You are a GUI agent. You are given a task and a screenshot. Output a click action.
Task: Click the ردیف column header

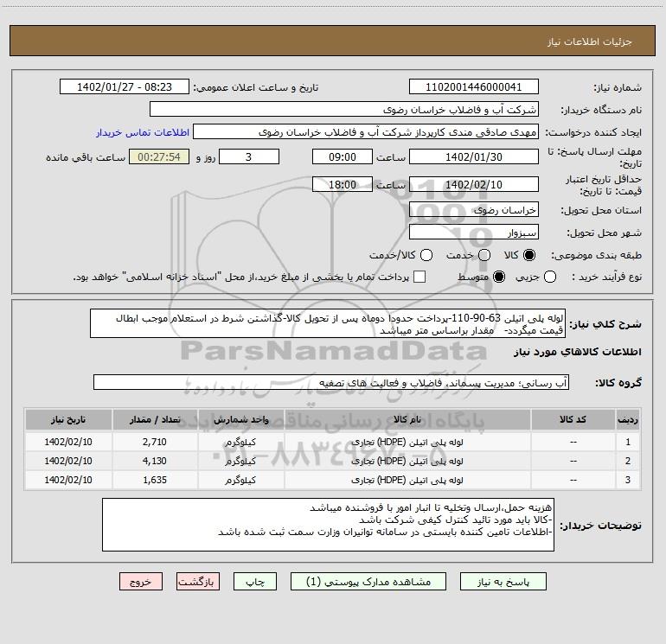[628, 420]
